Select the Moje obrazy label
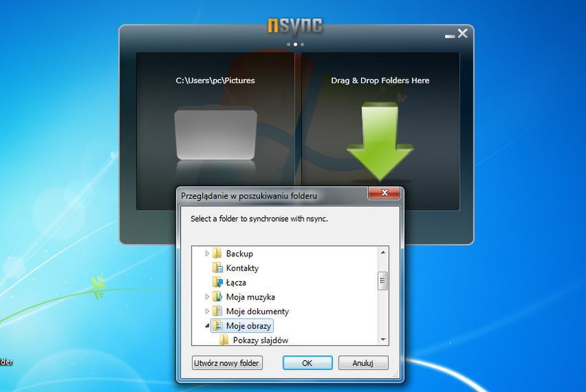This screenshot has width=586, height=392. tap(248, 326)
